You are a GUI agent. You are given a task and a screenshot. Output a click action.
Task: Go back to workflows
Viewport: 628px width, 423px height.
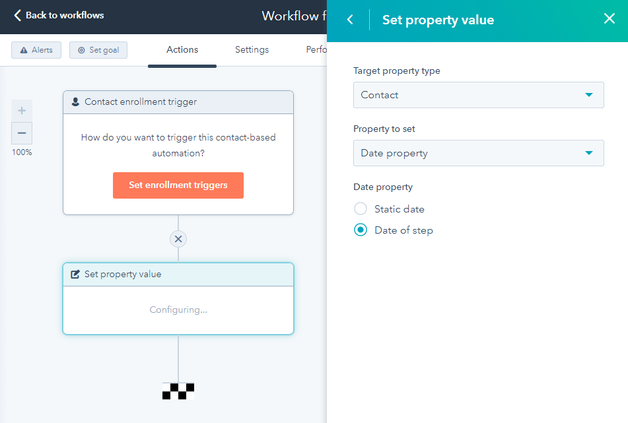59,15
